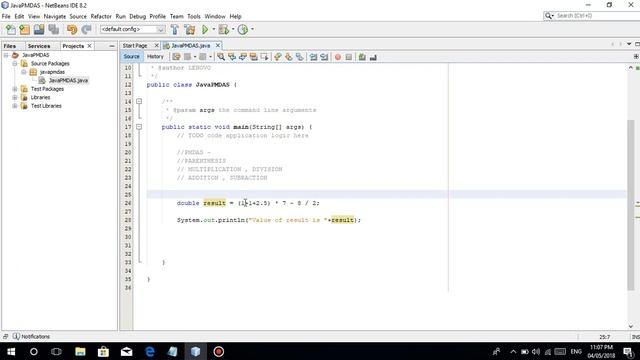This screenshot has height=360, width=640.
Task: Open Debug Project dropdown arrow
Action: [x=233, y=29]
